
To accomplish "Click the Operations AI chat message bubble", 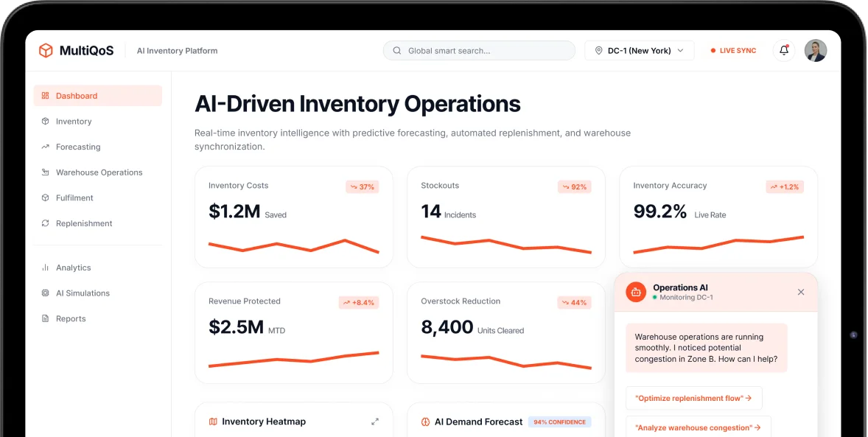I will [707, 348].
